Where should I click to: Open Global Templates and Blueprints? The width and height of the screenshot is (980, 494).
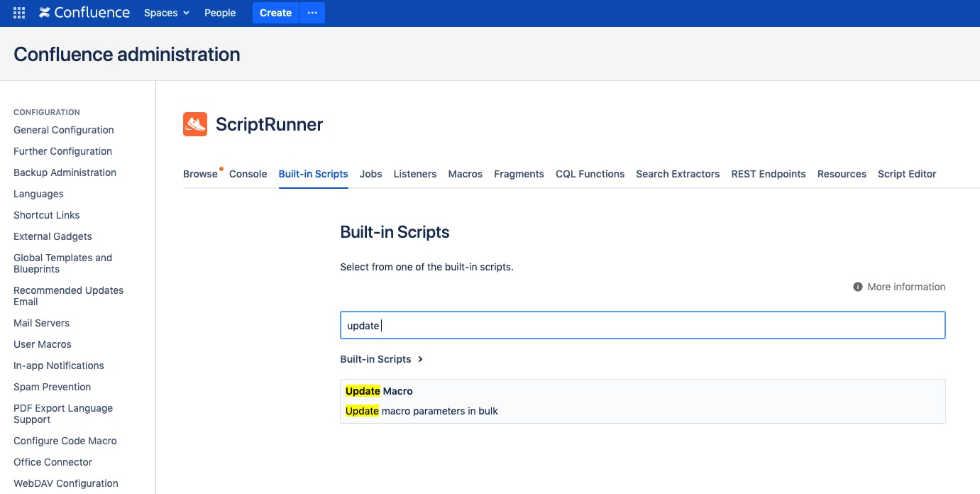click(x=63, y=263)
